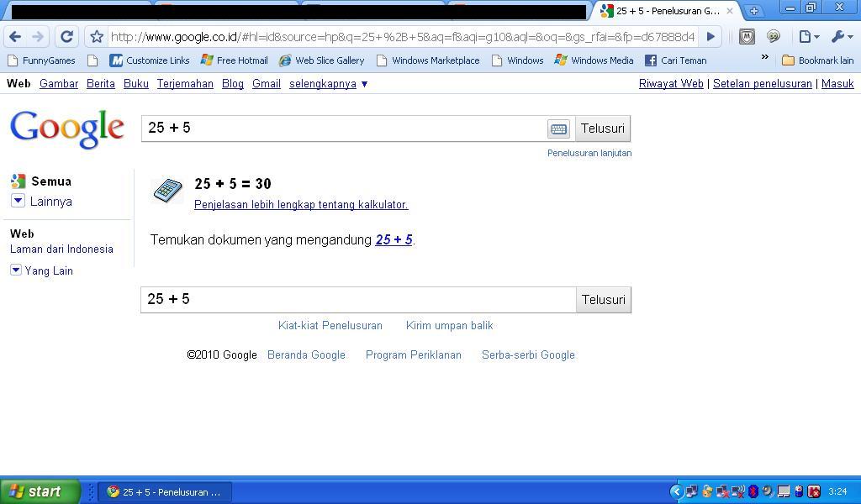Viewport: 861px width, 504px height.
Task: Click the top search input field
Action: pyautogui.click(x=344, y=129)
